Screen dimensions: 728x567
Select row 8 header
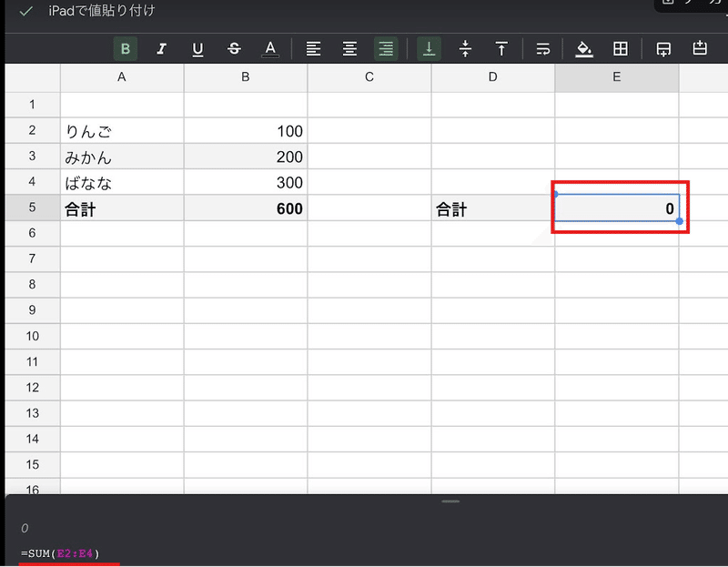32,284
